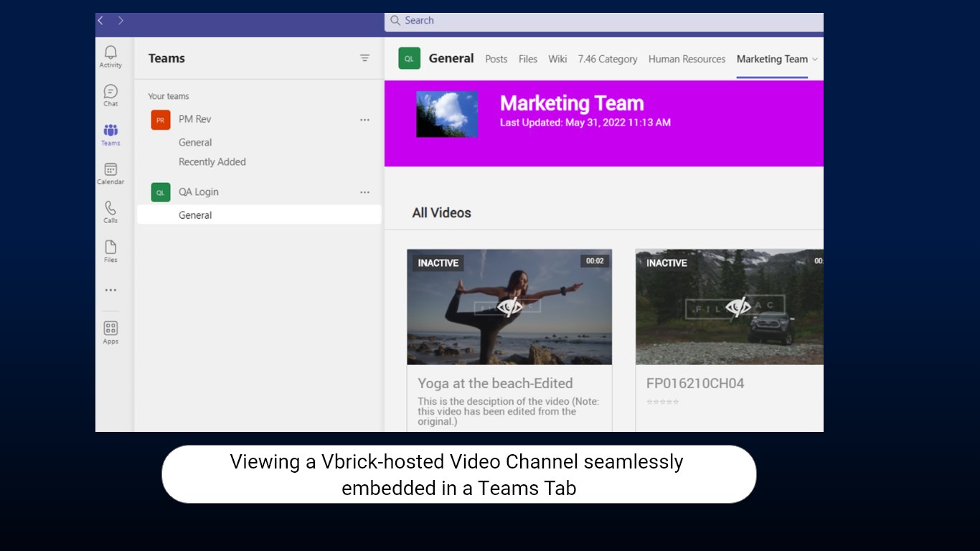Switch to the Files tab

click(528, 60)
